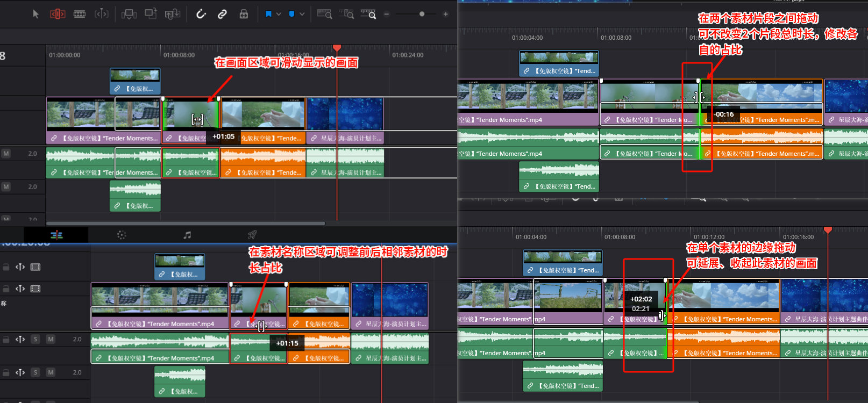Screen dimensions: 868x403
Task: Lock the second audio track in +01:15 timeline
Action: click(x=6, y=372)
